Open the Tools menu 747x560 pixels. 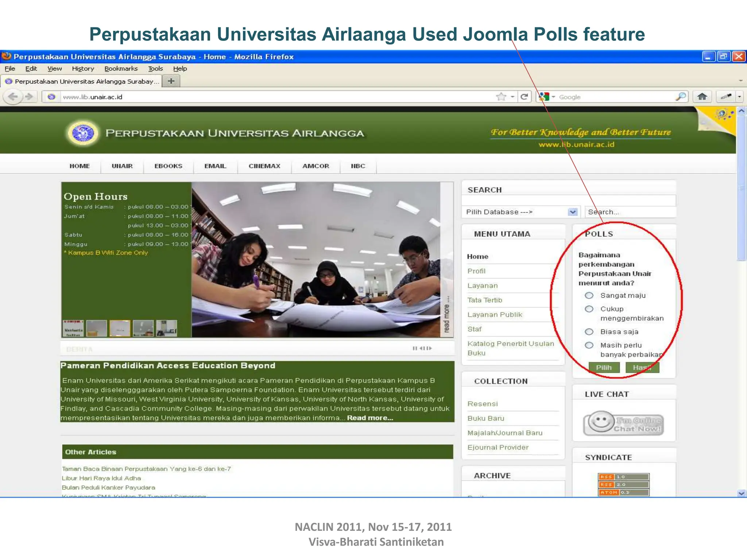coord(155,69)
